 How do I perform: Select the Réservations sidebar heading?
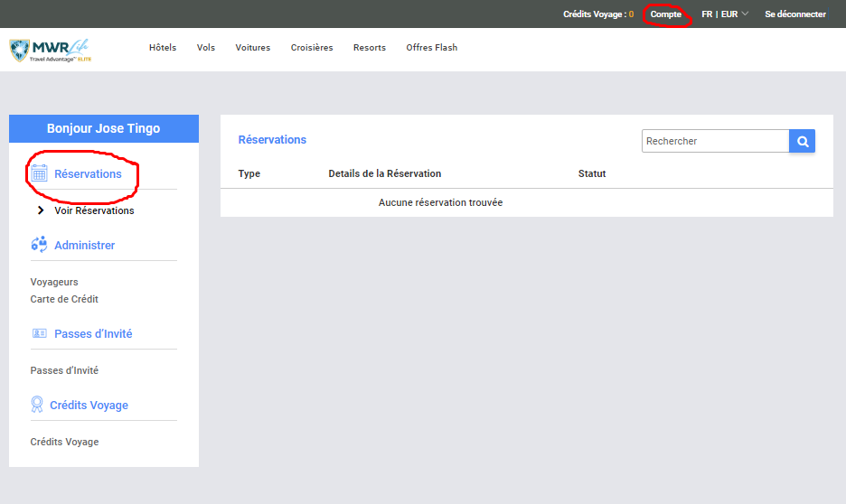pos(88,173)
